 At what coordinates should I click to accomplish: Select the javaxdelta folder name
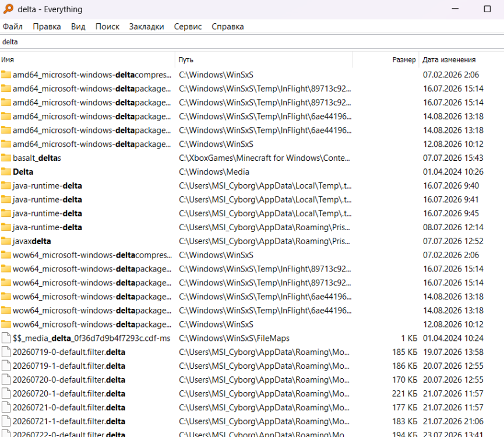pos(32,241)
